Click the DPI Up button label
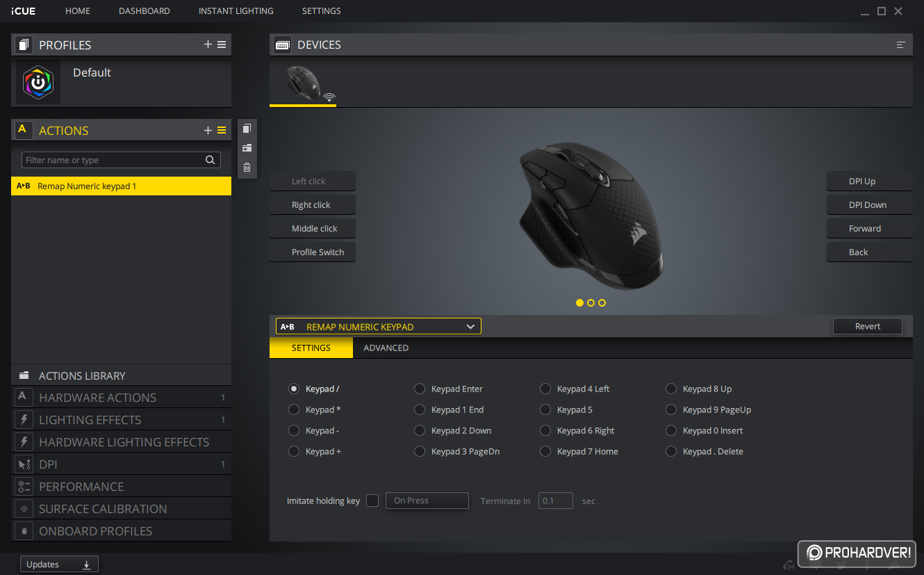 pyautogui.click(x=869, y=181)
